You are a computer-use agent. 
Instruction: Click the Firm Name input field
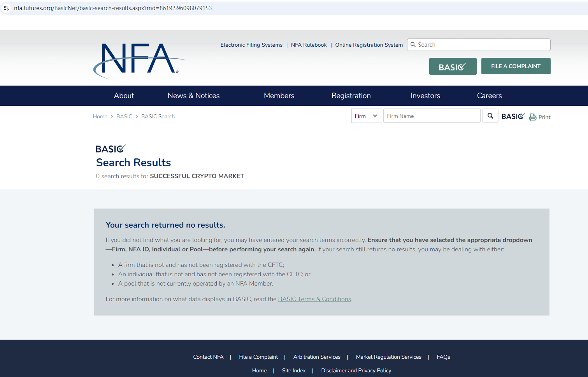(432, 116)
